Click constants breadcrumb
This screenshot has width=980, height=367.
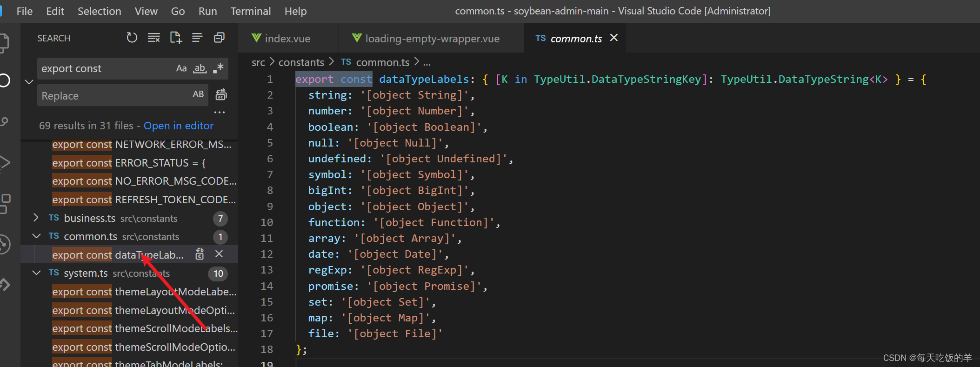point(301,62)
